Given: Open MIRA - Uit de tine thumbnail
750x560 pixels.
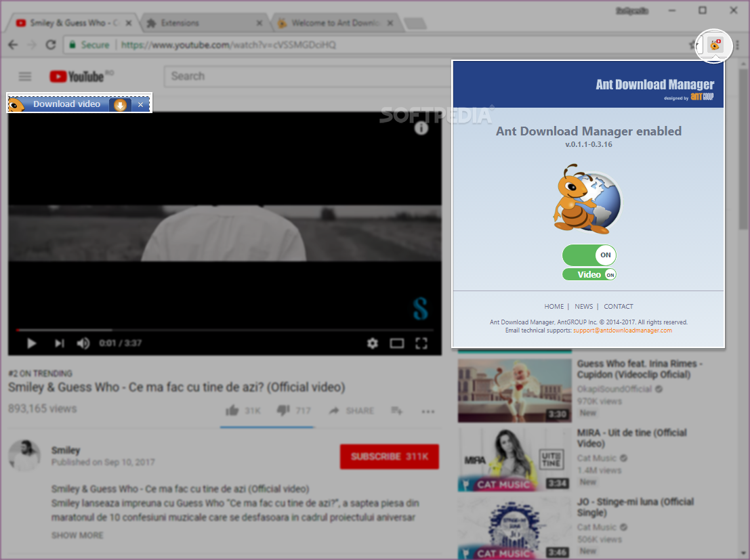Looking at the screenshot, I should (x=515, y=460).
